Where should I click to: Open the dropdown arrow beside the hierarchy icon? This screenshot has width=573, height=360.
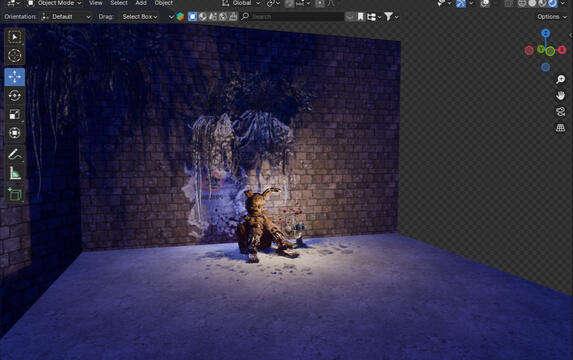point(379,17)
